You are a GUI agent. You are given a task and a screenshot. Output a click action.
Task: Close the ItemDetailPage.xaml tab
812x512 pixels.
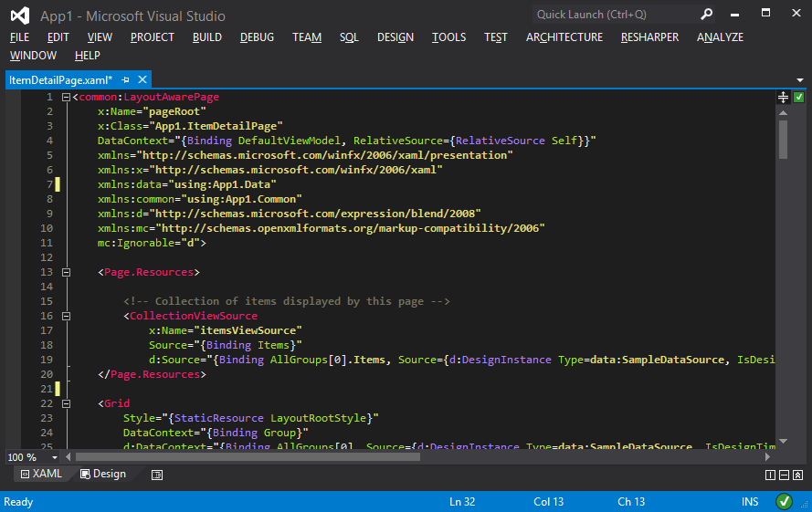[142, 80]
